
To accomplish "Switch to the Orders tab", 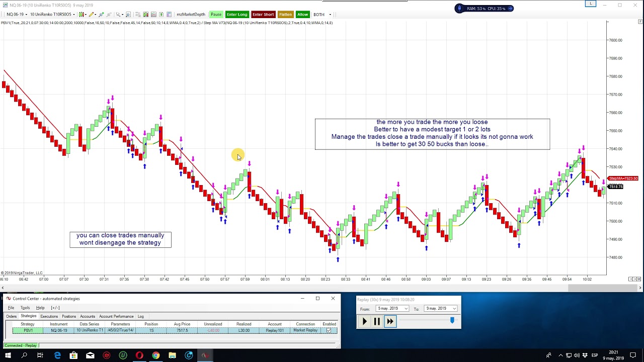I will [x=11, y=316].
